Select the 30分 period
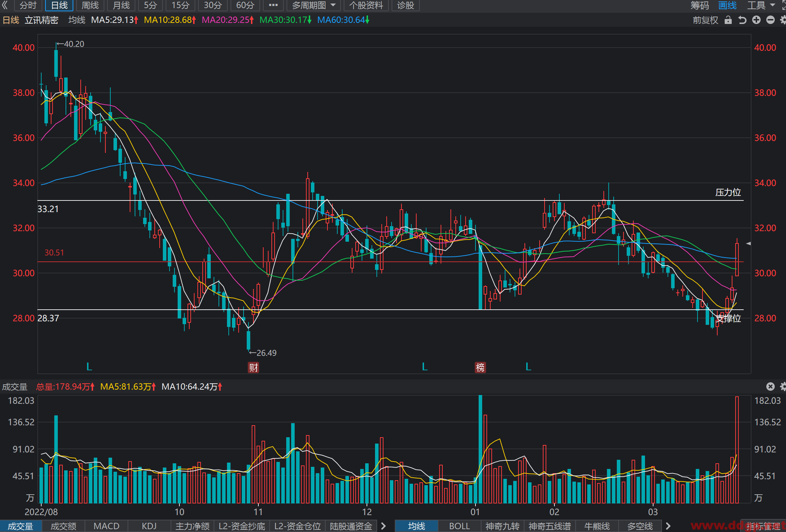The width and height of the screenshot is (786, 532). coord(213,5)
